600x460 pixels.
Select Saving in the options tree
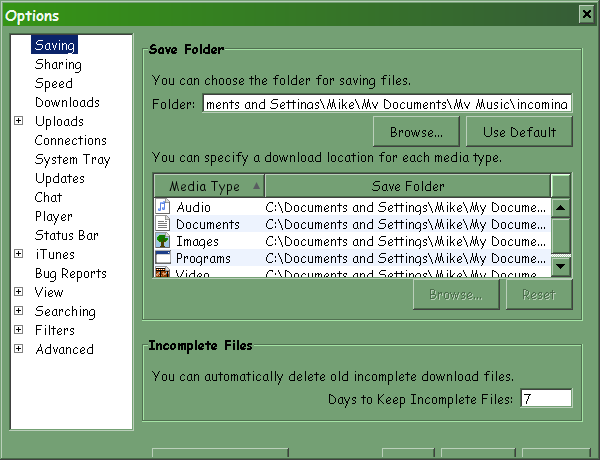(x=54, y=45)
